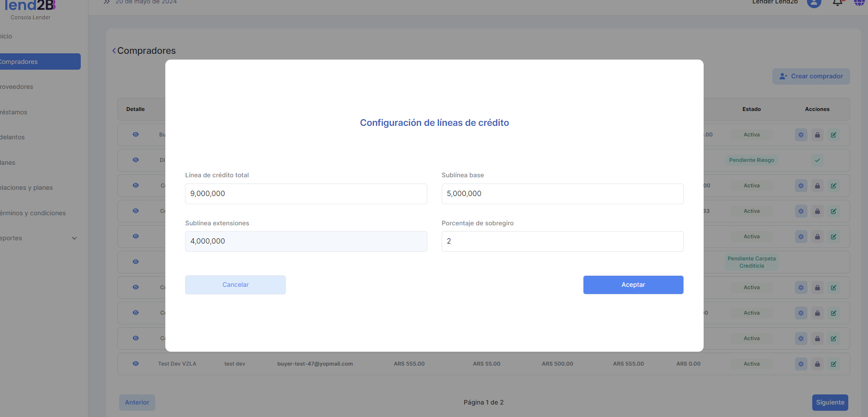Click eye detail icon for Test Dev VZLA
This screenshot has width=868, height=417.
(136, 364)
